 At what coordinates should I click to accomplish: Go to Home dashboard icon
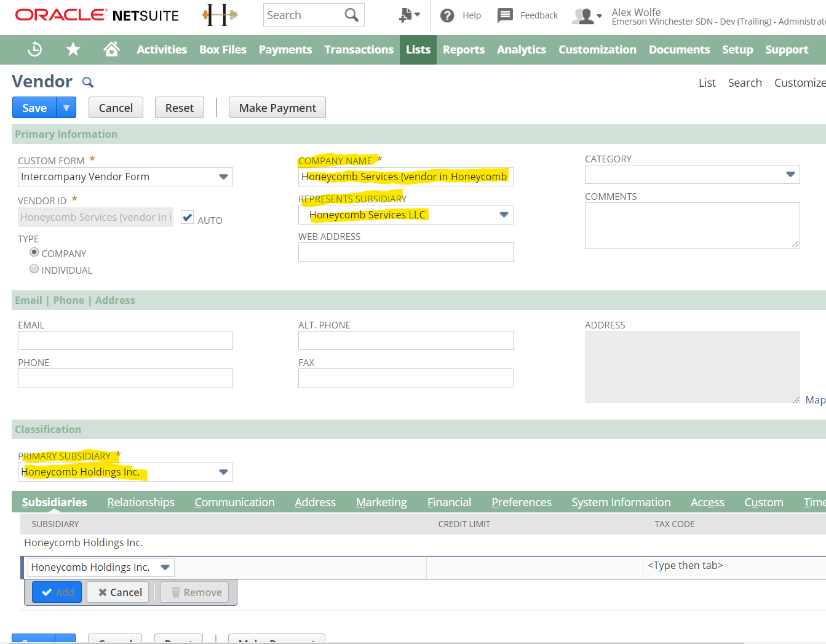click(111, 49)
